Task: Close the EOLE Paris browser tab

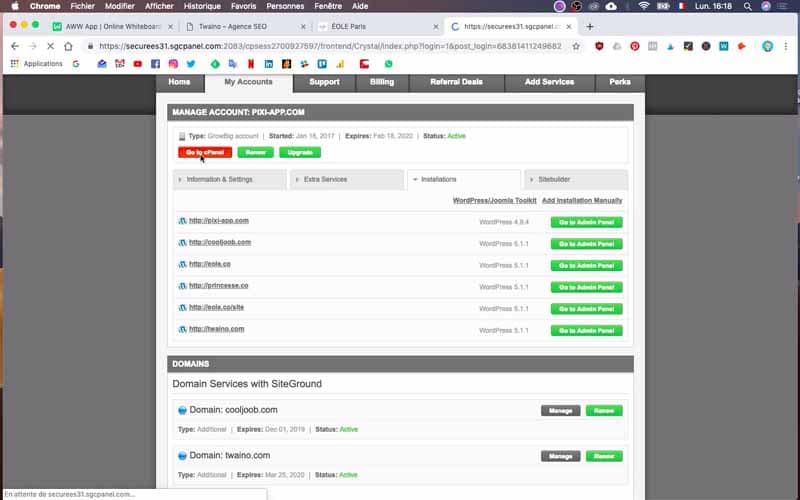Action: 436,27
